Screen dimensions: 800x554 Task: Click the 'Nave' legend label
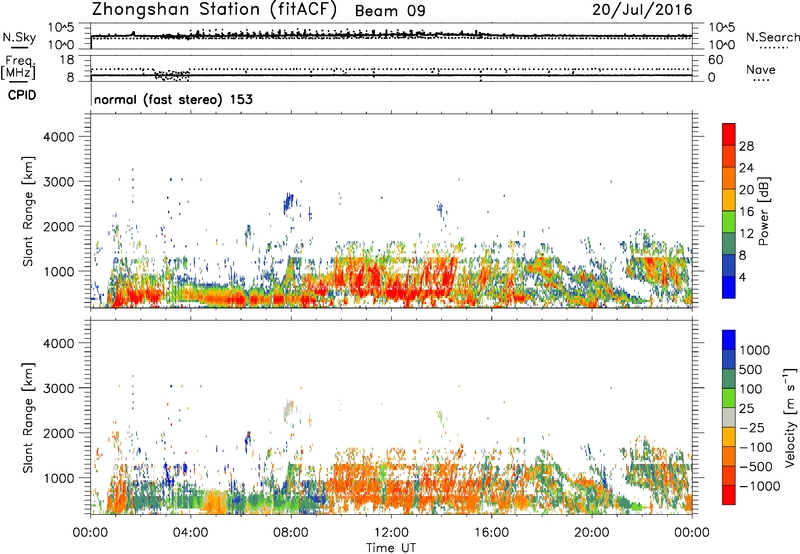coord(761,70)
